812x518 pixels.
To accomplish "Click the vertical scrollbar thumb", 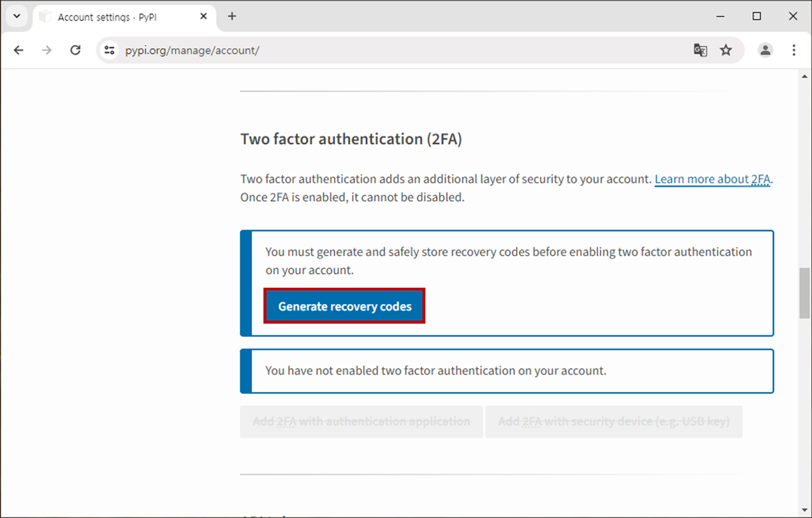I will click(805, 293).
